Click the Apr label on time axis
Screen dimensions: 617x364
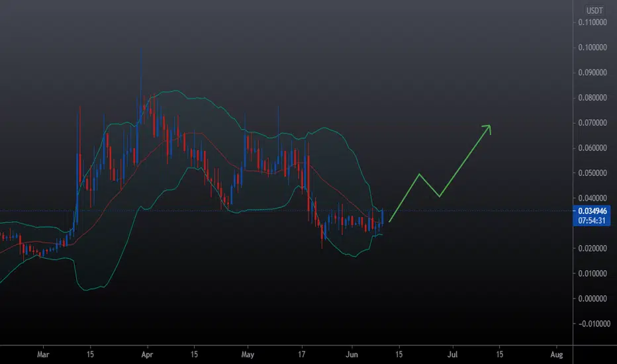[x=147, y=355]
